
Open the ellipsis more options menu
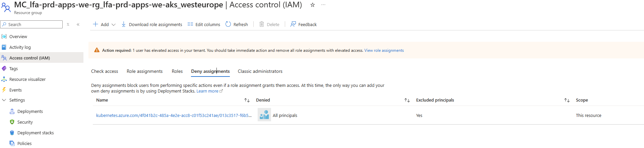tap(323, 5)
